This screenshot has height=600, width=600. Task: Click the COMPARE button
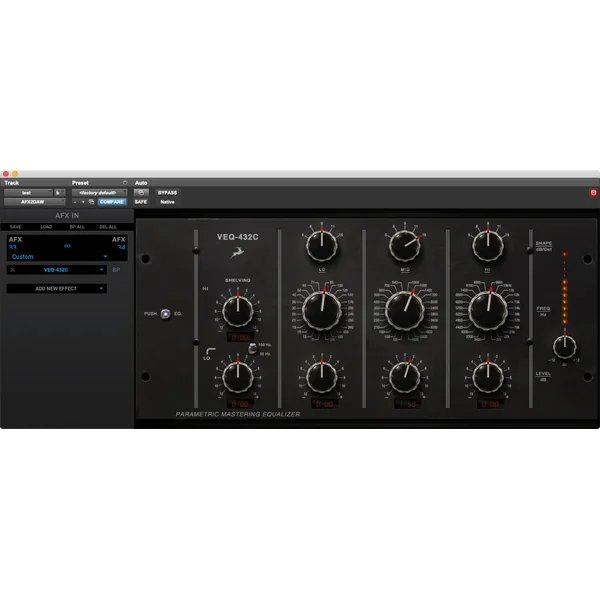coord(112,202)
